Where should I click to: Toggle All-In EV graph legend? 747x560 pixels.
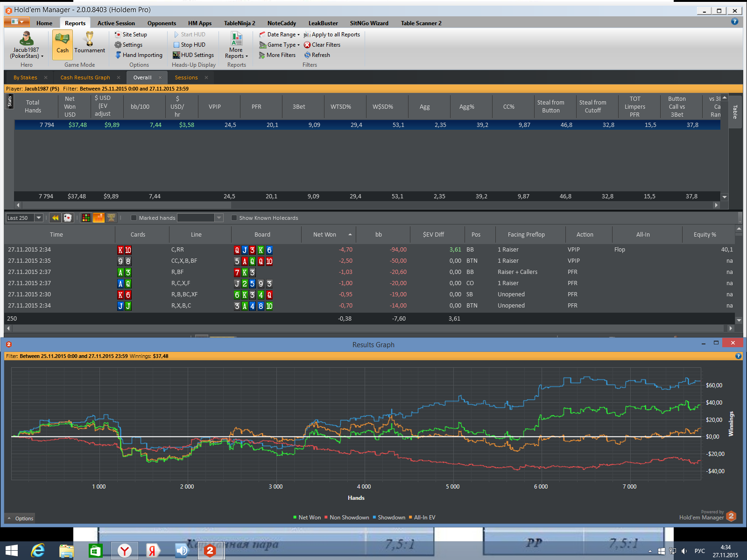point(422,518)
